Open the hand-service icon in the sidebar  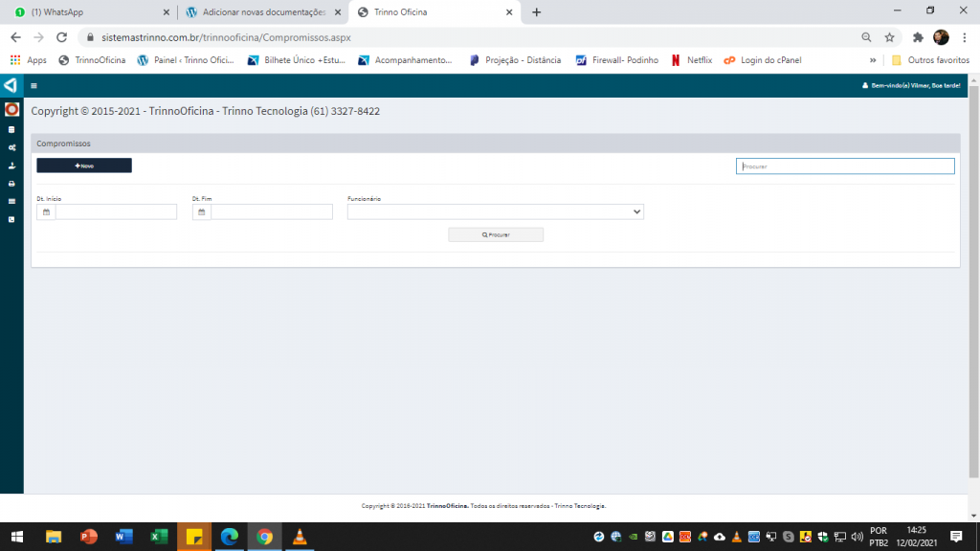11,165
